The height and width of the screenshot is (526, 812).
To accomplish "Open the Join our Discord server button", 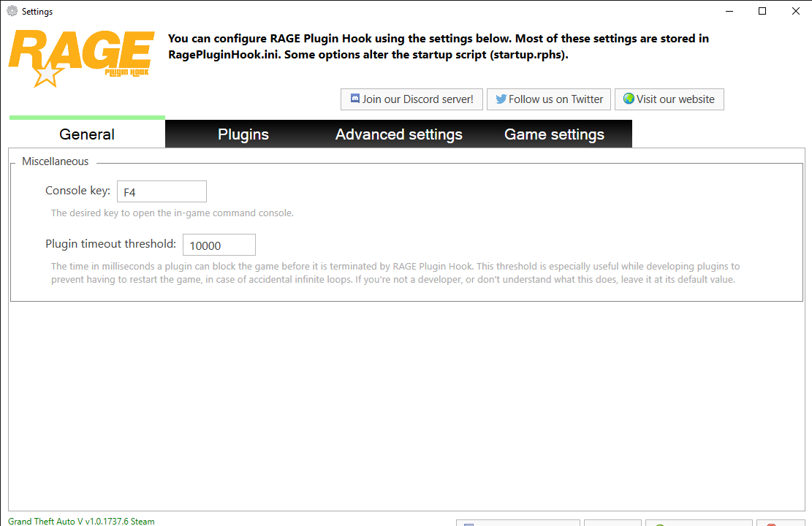I will pyautogui.click(x=411, y=99).
